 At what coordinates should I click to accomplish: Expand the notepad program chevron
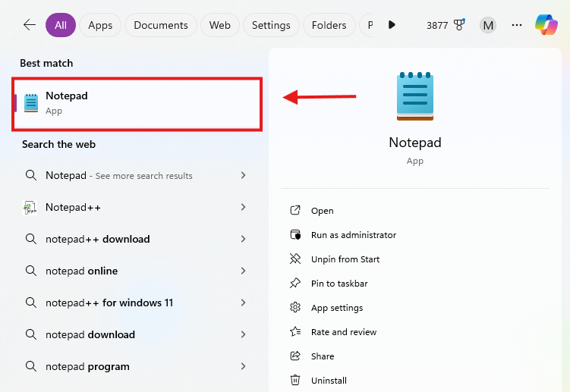pyautogui.click(x=243, y=366)
